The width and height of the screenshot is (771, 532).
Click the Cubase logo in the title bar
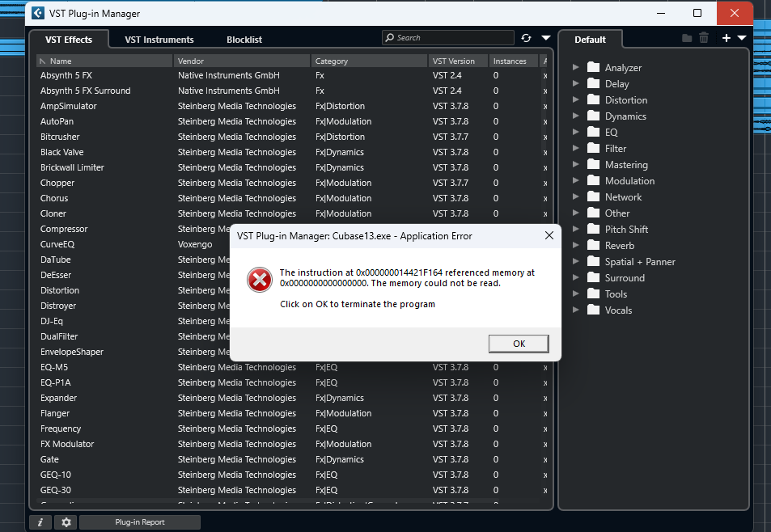38,13
